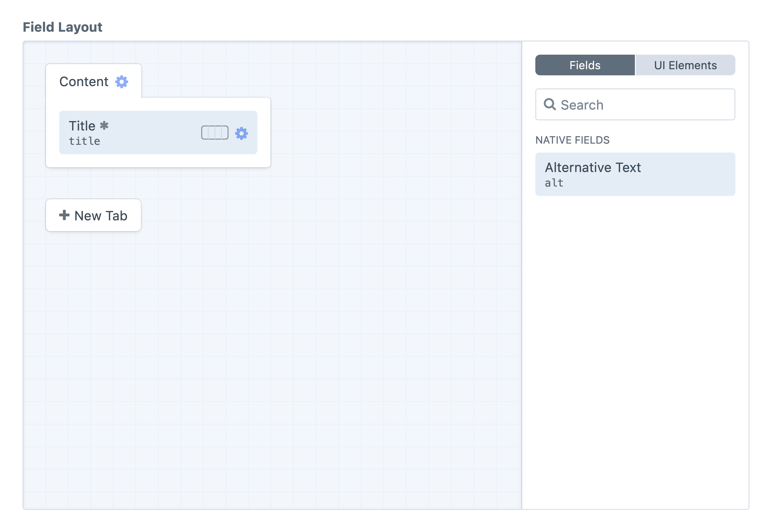
Task: Click the title handle under Title
Action: [x=84, y=141]
